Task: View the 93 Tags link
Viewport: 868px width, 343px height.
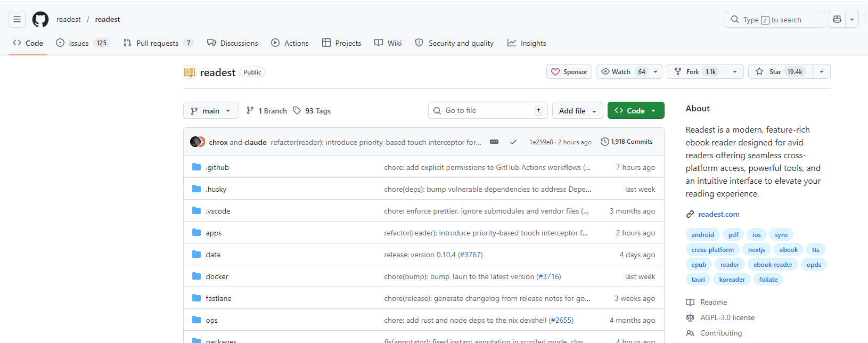Action: 312,110
